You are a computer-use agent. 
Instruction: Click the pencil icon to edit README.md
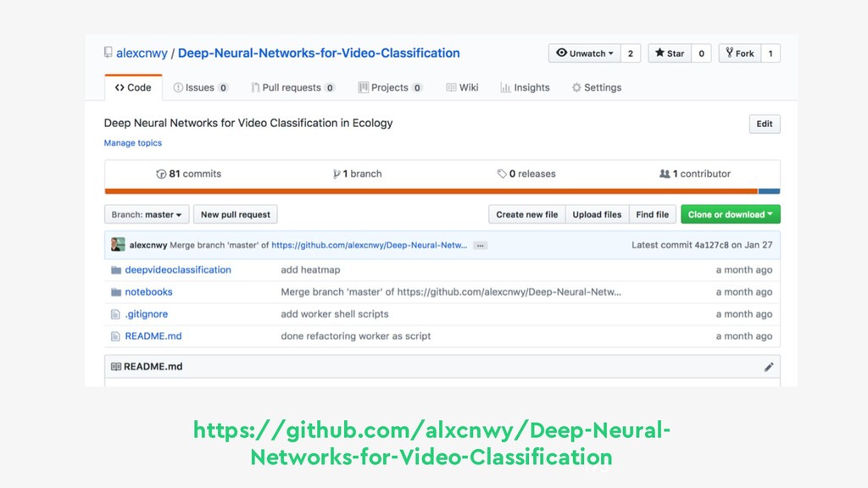(769, 367)
